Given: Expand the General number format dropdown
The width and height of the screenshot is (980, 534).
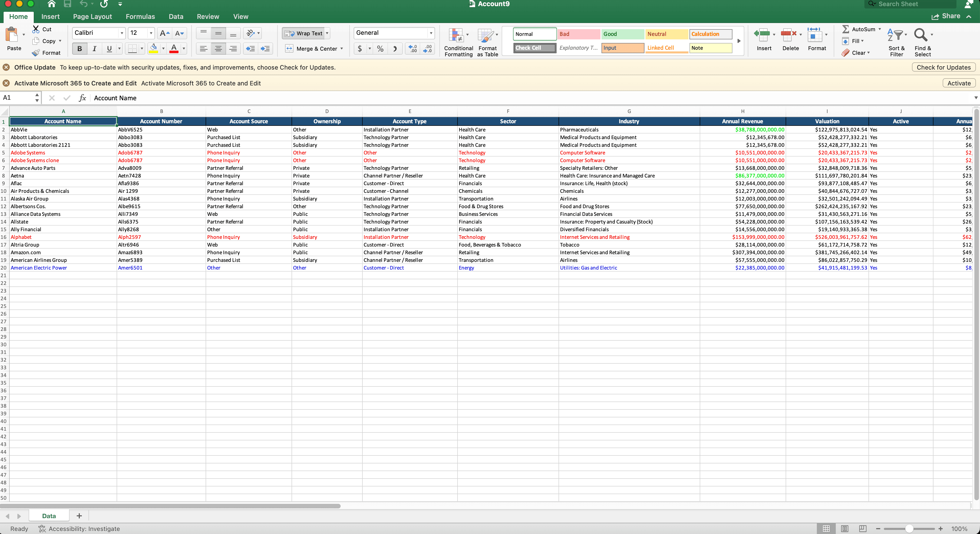Looking at the screenshot, I should click(431, 33).
